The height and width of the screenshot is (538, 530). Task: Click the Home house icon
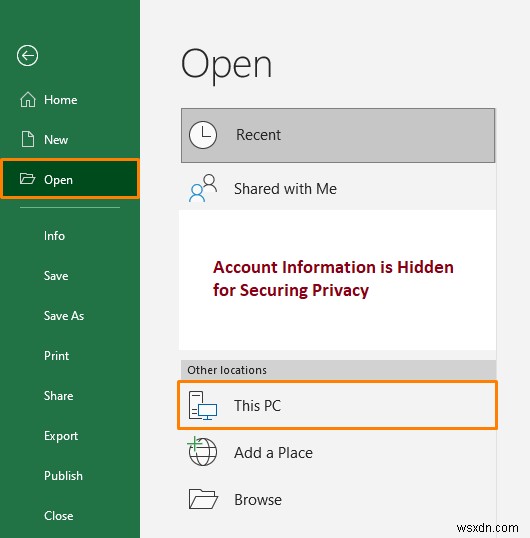pos(28,100)
